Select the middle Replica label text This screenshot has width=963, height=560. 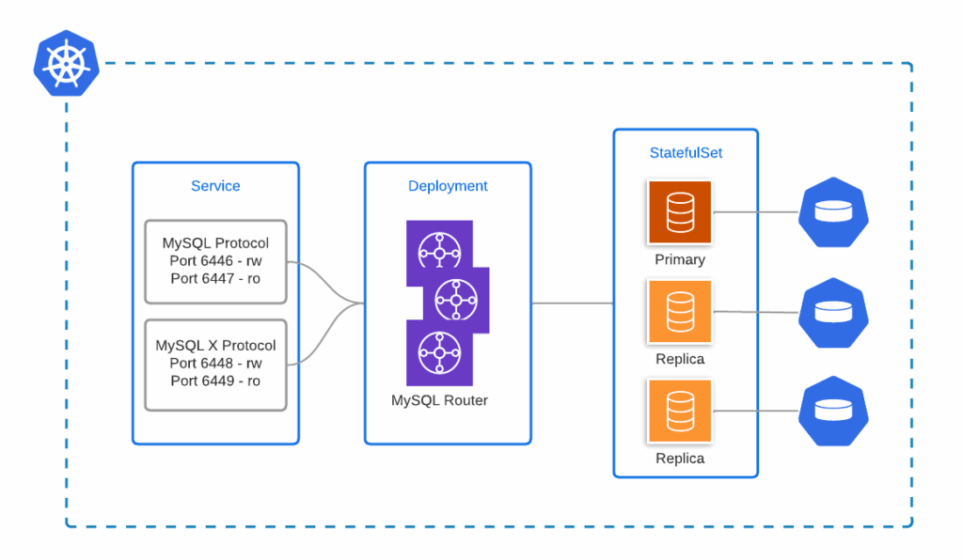pos(679,359)
